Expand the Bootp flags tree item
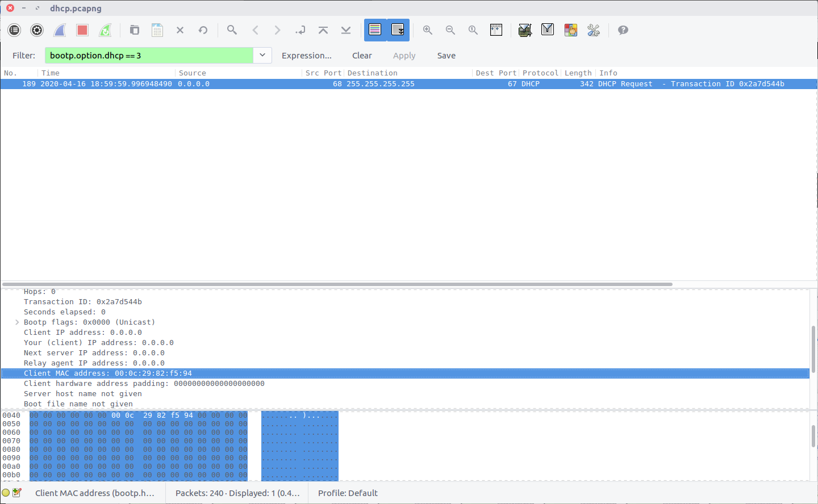Viewport: 818px width, 504px height. click(17, 322)
